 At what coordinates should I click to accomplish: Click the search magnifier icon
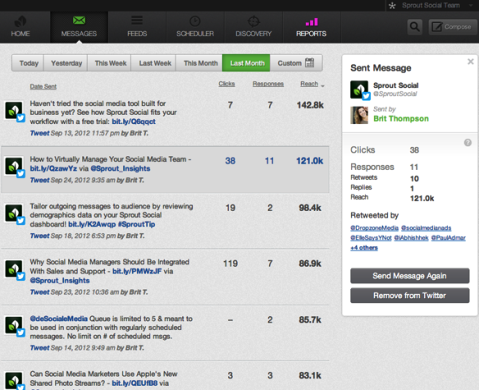[414, 27]
